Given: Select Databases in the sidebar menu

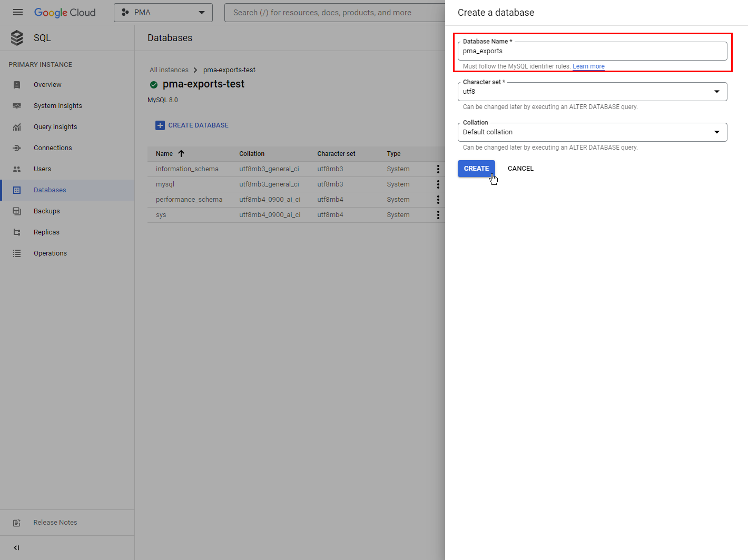Looking at the screenshot, I should 50,190.
